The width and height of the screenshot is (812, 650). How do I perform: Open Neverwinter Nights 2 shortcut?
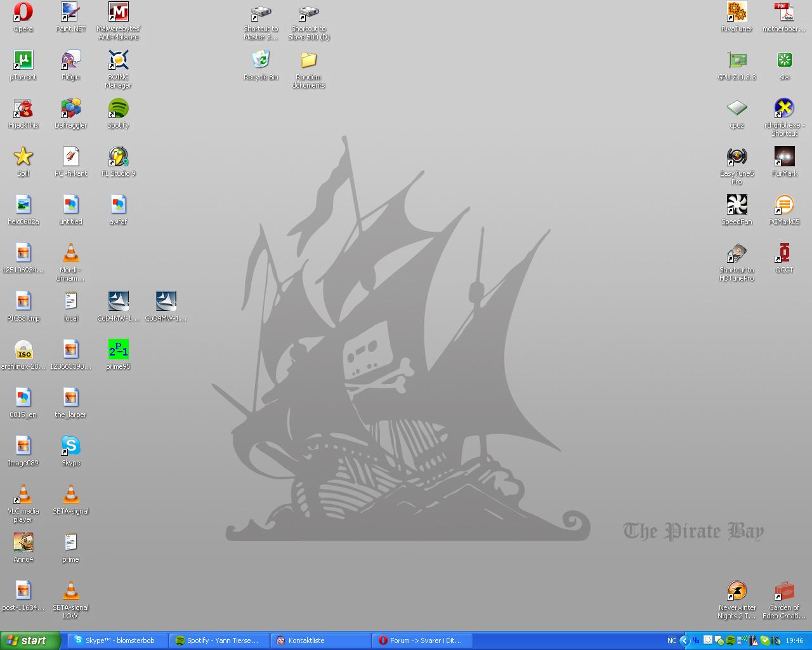click(x=737, y=600)
